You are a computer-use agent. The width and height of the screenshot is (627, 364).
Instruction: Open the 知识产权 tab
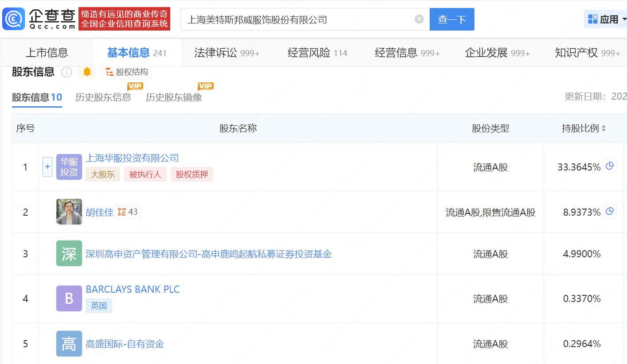(588, 53)
